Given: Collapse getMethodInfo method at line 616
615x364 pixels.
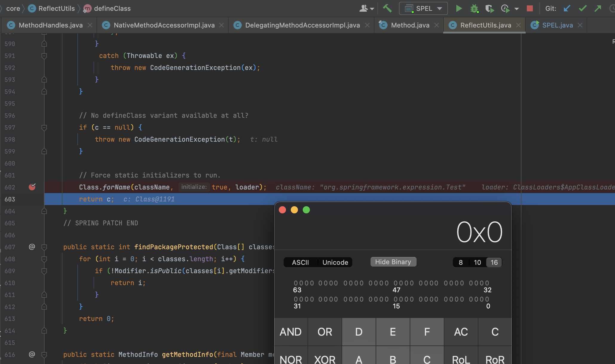Looking at the screenshot, I should [x=44, y=354].
